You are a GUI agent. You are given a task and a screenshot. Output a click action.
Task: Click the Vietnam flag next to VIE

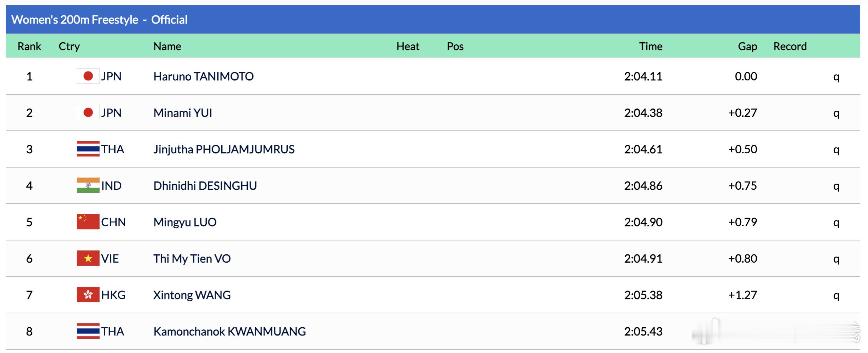(x=88, y=258)
